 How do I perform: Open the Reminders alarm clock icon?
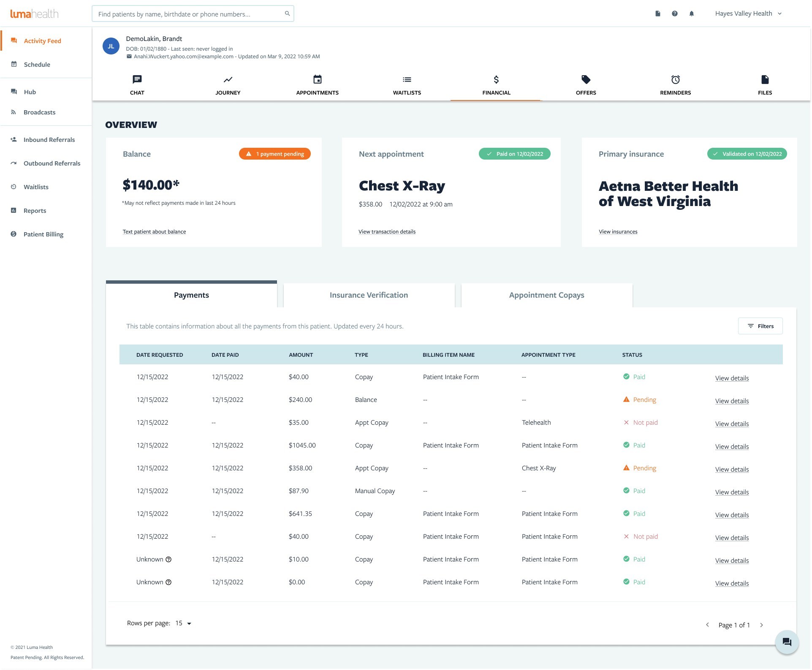[676, 79]
